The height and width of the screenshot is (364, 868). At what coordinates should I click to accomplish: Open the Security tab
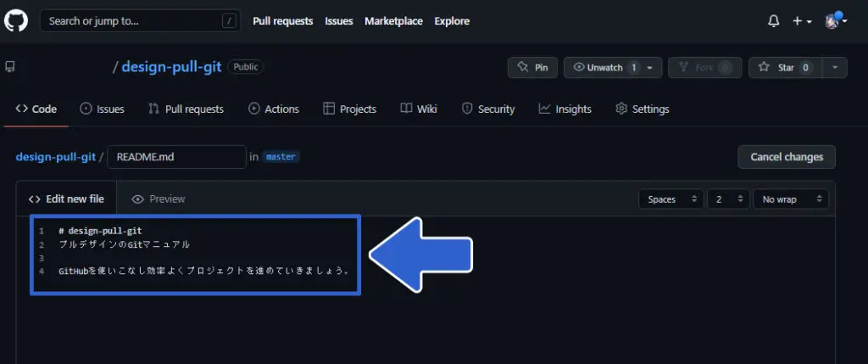point(488,109)
